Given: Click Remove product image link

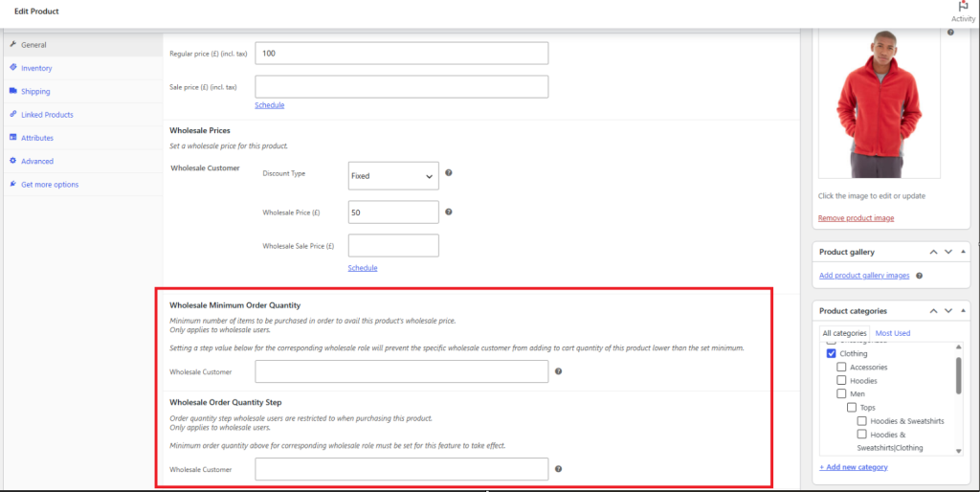Looking at the screenshot, I should click(856, 218).
